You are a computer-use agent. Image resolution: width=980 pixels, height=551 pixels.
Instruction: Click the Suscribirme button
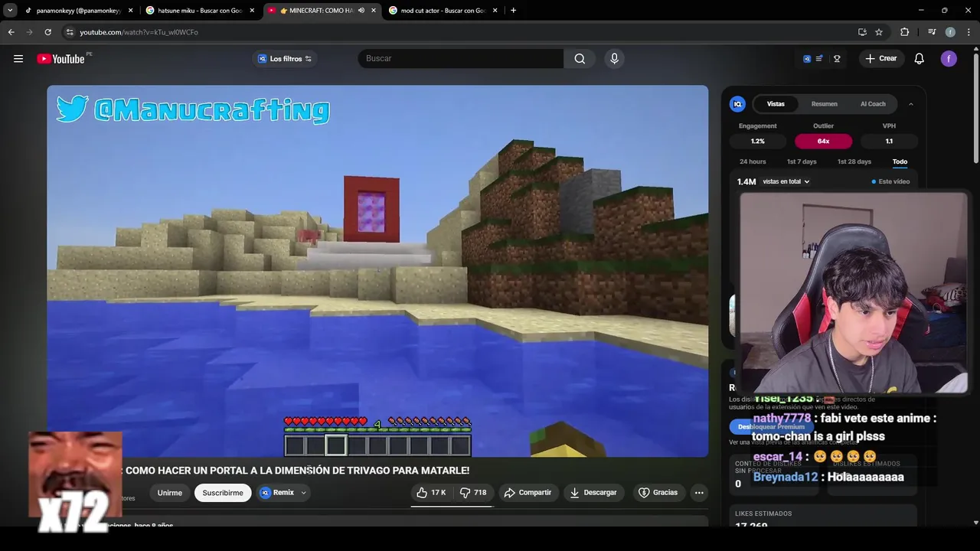[x=223, y=493]
